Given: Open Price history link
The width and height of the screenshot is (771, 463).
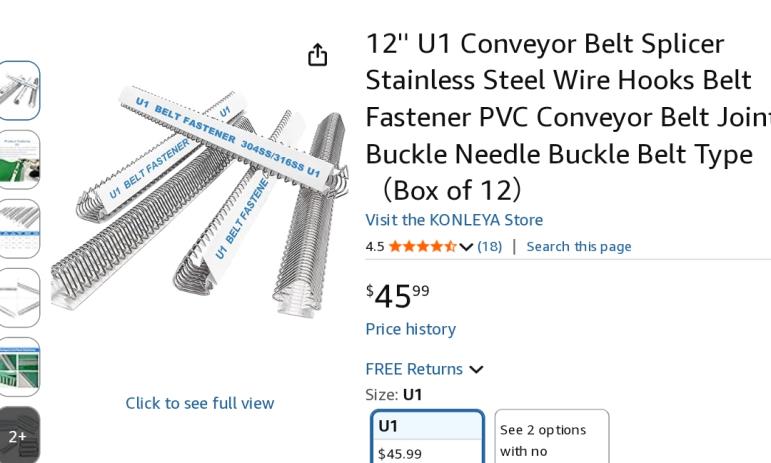Looking at the screenshot, I should [x=410, y=329].
